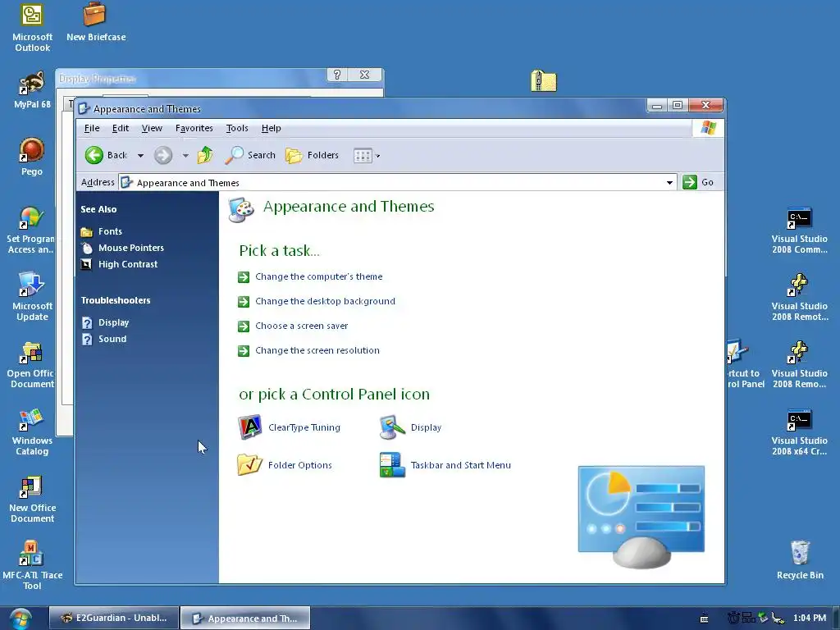The width and height of the screenshot is (840, 630).
Task: Click the green Back arrow button
Action: coord(94,155)
